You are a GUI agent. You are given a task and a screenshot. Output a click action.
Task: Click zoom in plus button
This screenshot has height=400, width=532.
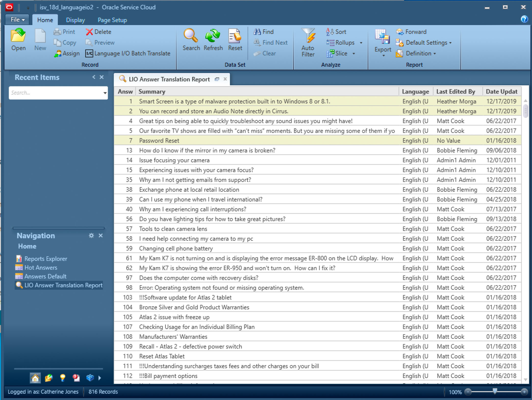(x=524, y=392)
